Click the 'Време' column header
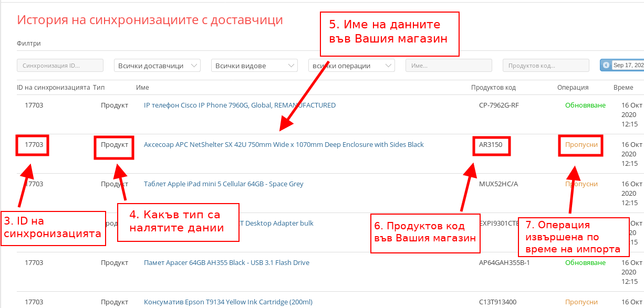 click(x=623, y=88)
